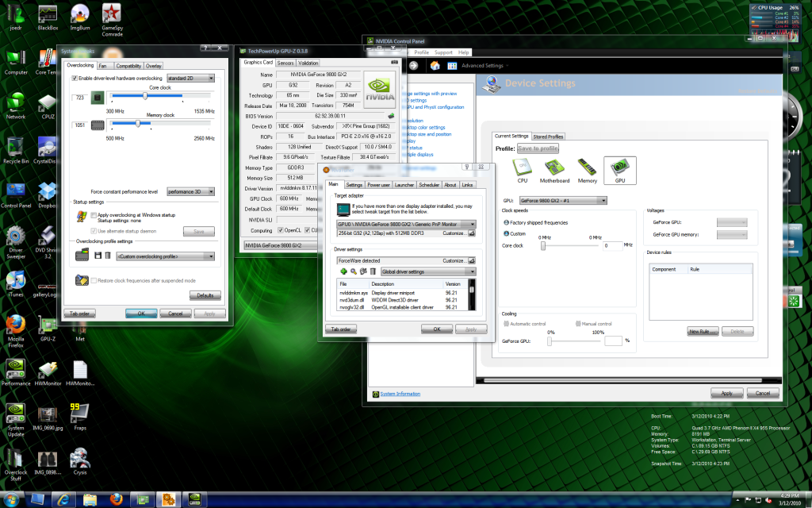Click the orange gear RivaTuner taskbar icon
The height and width of the screenshot is (508, 812).
(x=168, y=499)
